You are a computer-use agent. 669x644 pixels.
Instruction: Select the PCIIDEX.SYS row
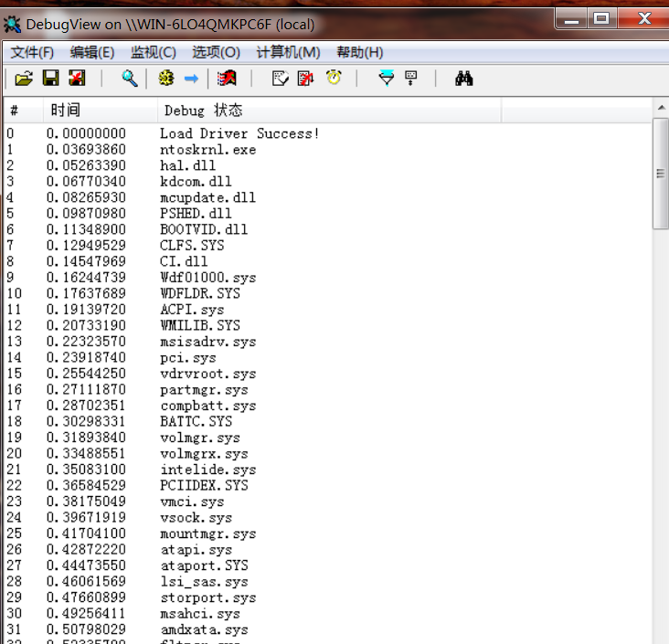click(x=328, y=485)
